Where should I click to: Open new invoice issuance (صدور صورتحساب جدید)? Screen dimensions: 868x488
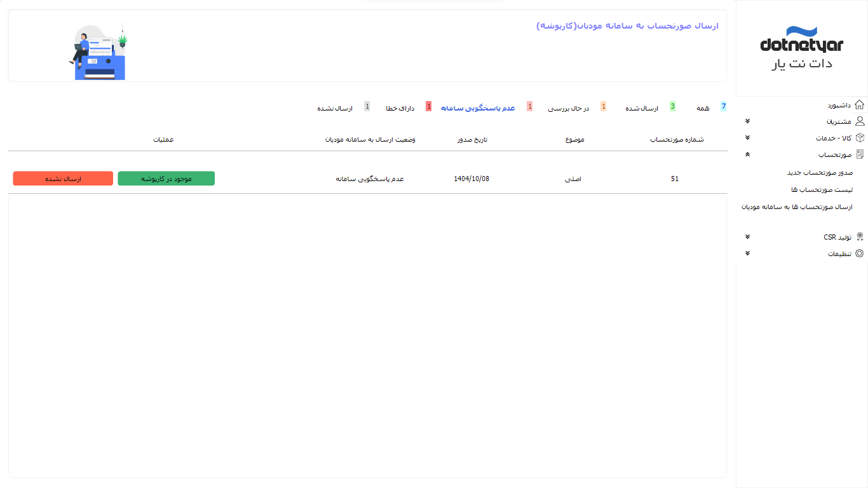[x=820, y=173]
